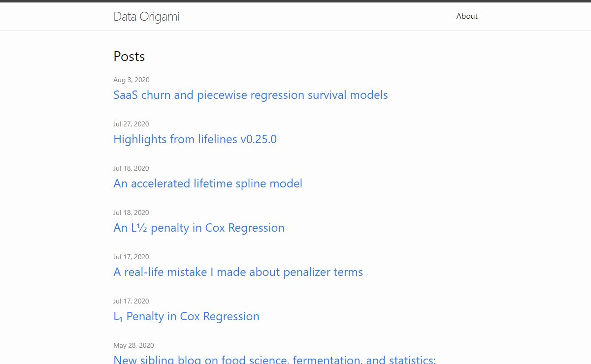This screenshot has width=591, height=364.
Task: Select the Aug 3, 2020 date text
Action: (x=131, y=80)
